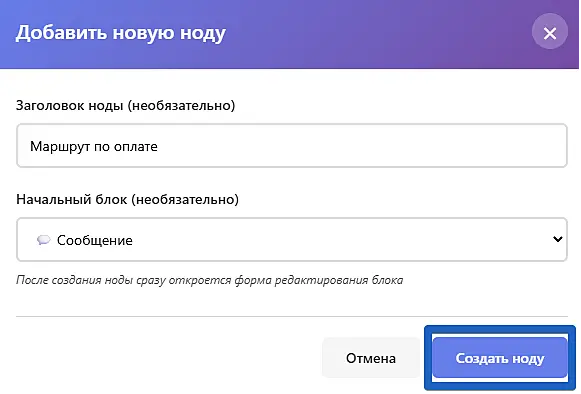The height and width of the screenshot is (394, 581).
Task: Click the white X icon in header
Action: [x=550, y=33]
